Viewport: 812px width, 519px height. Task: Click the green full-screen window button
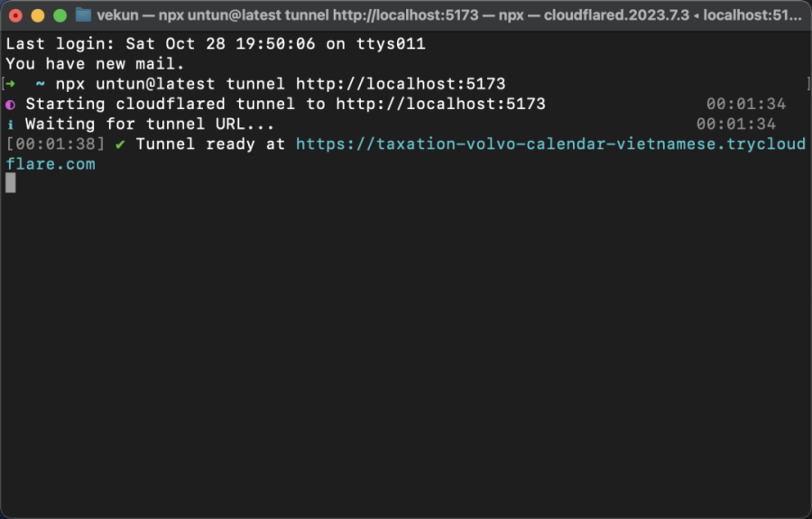pyautogui.click(x=60, y=15)
